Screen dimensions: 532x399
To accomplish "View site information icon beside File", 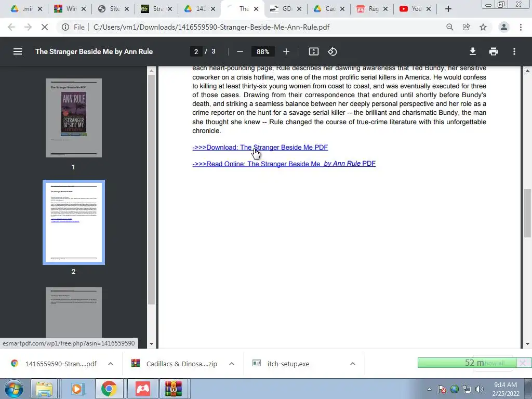I will coord(65,27).
